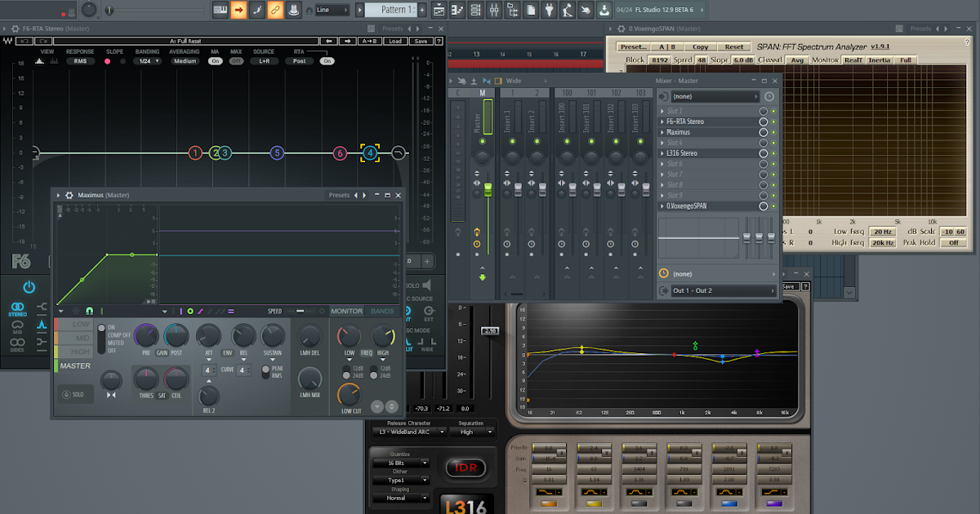Click the download/save arrow toolbar icon

pyautogui.click(x=604, y=10)
